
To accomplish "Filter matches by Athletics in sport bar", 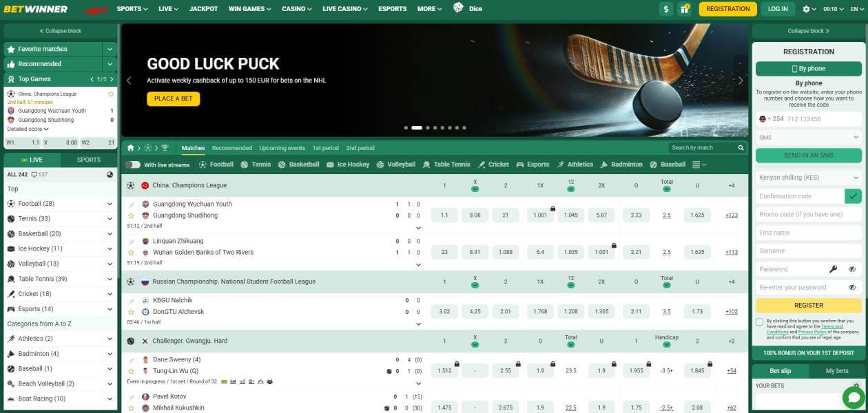I will click(x=575, y=165).
